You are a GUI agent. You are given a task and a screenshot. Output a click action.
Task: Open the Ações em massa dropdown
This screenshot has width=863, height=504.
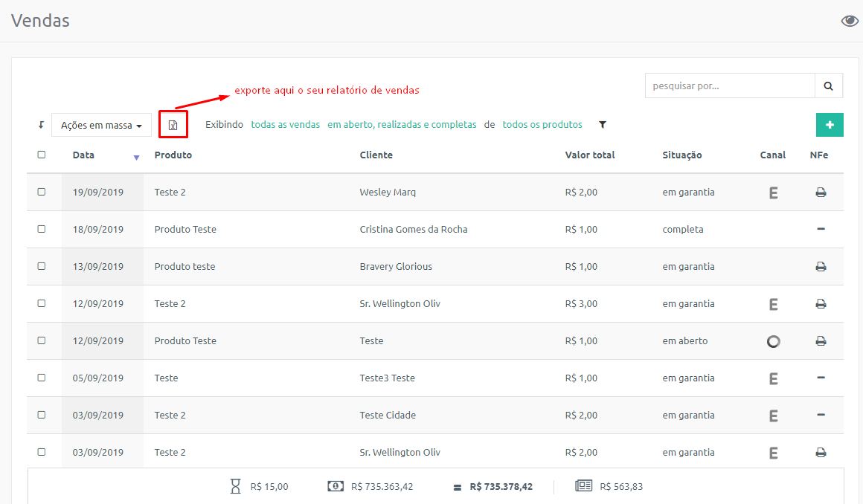click(x=101, y=125)
